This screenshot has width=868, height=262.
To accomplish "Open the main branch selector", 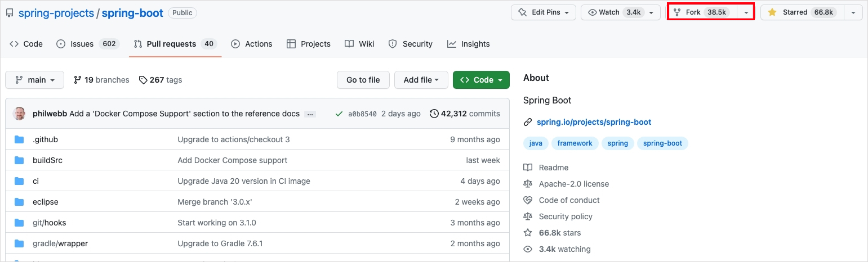I will click(35, 80).
